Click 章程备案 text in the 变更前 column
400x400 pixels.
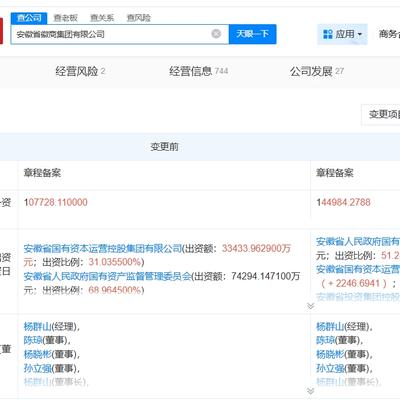click(x=42, y=173)
